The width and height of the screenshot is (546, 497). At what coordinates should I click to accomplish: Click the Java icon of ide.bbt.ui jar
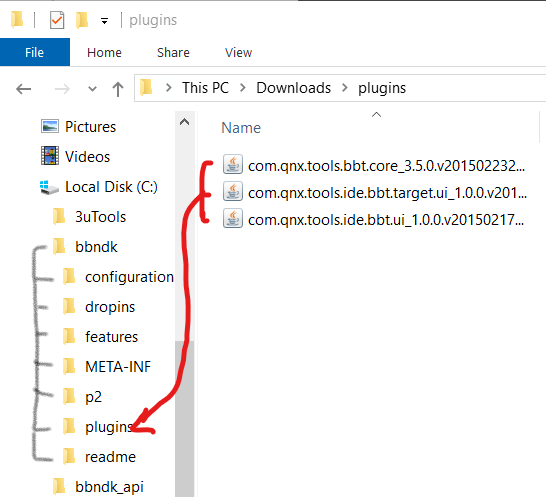(233, 218)
